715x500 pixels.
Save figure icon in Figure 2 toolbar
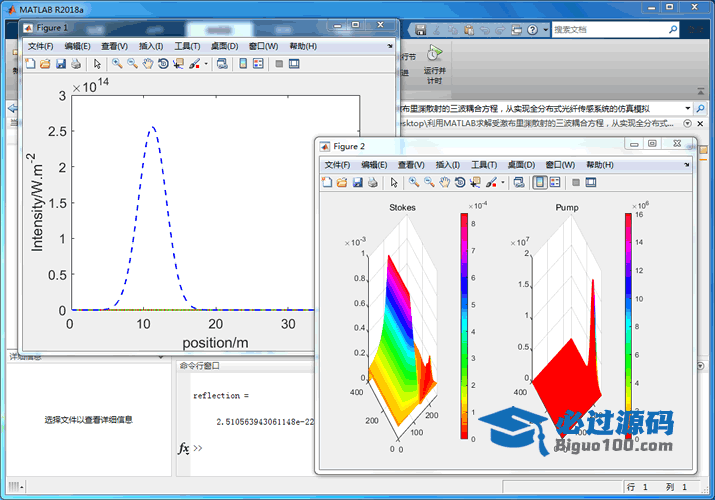coord(358,182)
